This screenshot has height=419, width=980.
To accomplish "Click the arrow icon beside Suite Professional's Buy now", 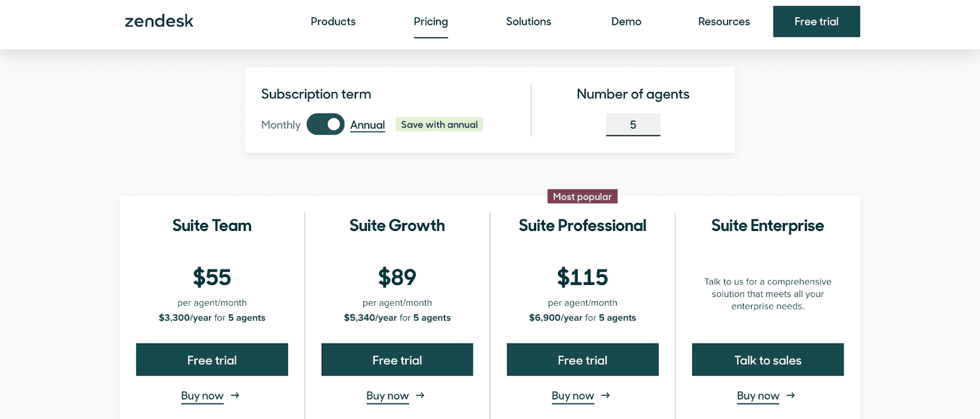I will click(x=606, y=396).
